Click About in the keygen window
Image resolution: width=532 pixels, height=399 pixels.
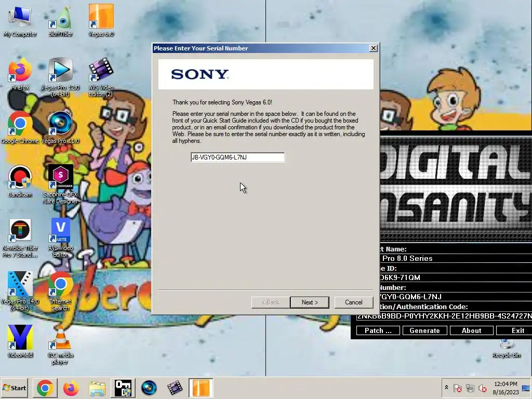471,330
